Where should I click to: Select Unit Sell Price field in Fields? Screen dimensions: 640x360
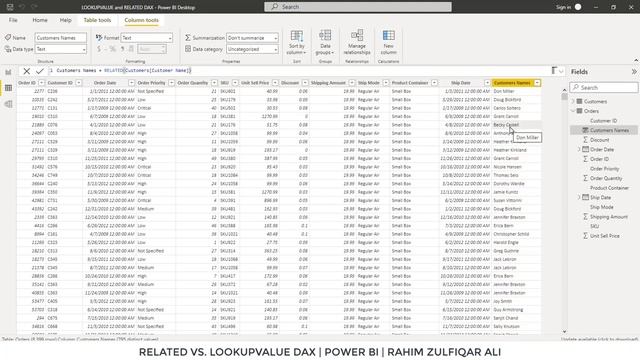(604, 236)
